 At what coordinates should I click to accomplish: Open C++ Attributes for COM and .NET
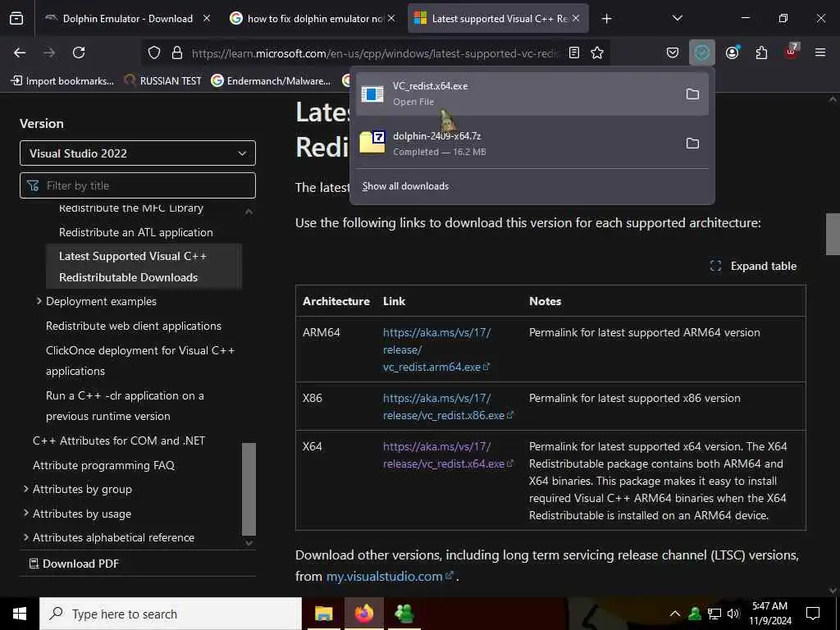point(119,441)
